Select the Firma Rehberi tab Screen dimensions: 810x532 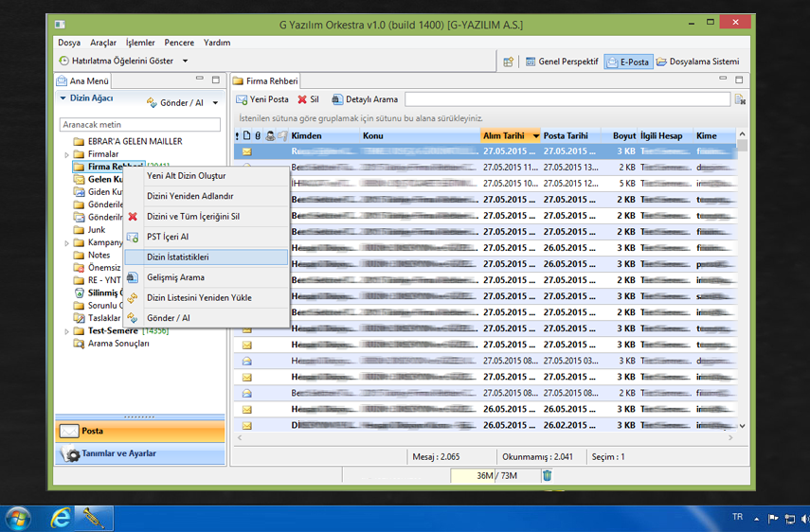[265, 81]
